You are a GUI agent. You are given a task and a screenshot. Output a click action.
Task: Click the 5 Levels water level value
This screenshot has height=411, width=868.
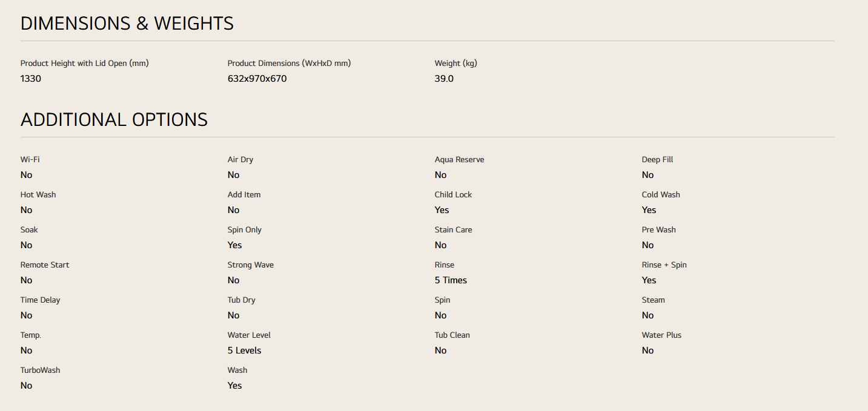click(244, 350)
